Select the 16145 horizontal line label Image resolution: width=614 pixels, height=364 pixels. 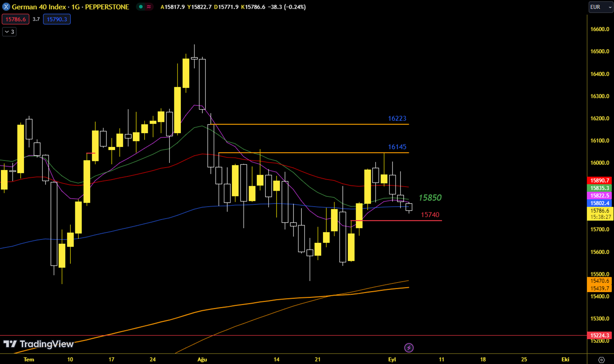[x=397, y=147]
